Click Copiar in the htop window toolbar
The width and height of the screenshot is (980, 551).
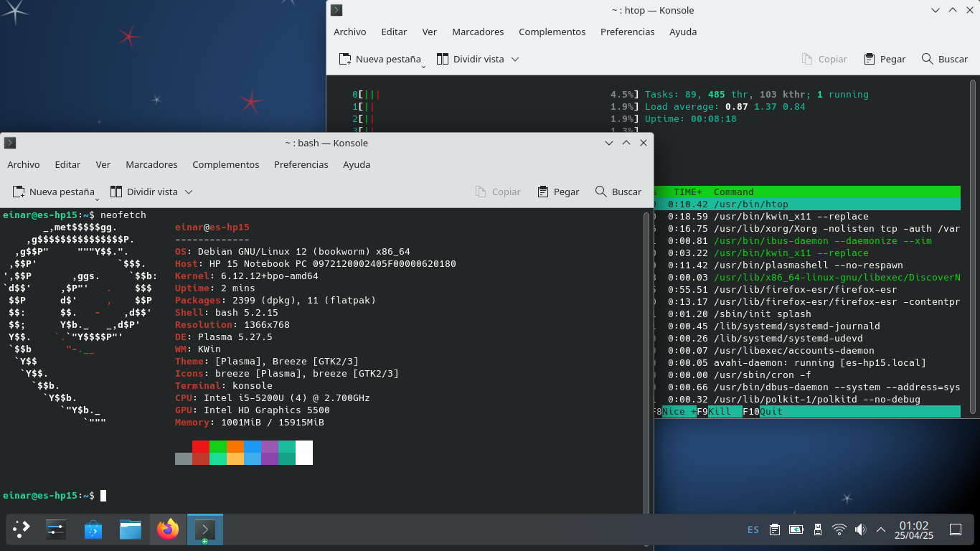point(824,59)
